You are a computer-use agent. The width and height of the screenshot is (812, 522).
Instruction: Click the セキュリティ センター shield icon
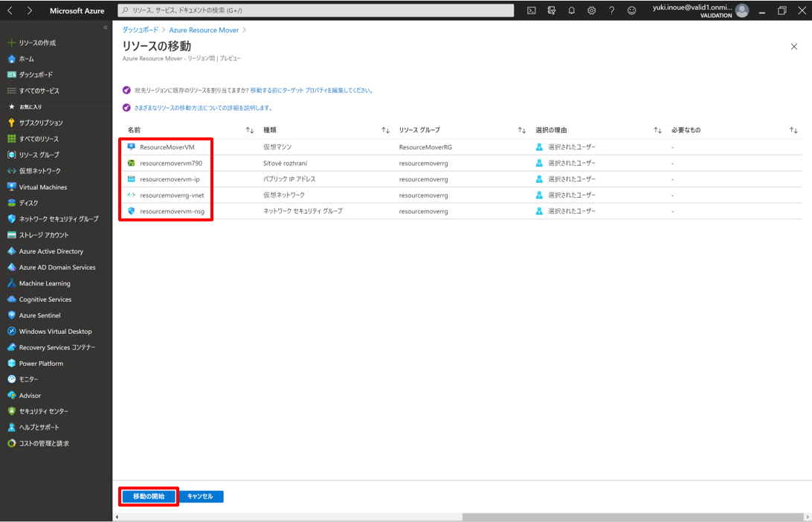(x=11, y=411)
